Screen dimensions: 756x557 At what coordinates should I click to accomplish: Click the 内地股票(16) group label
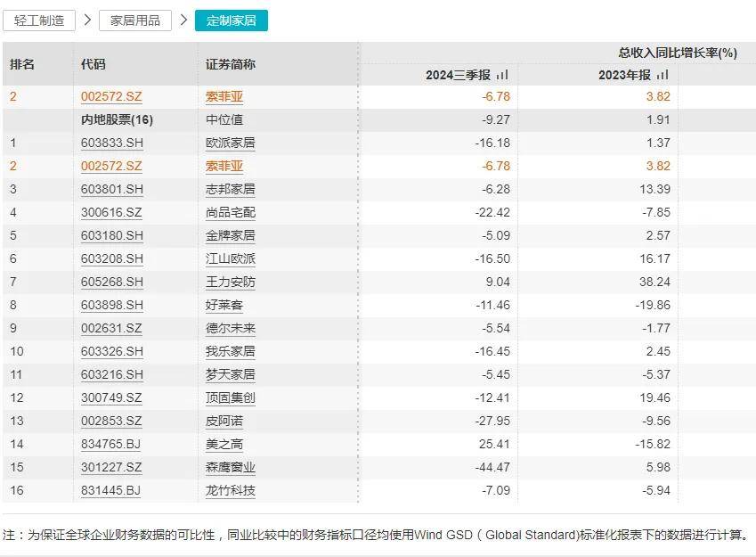pyautogui.click(x=117, y=119)
